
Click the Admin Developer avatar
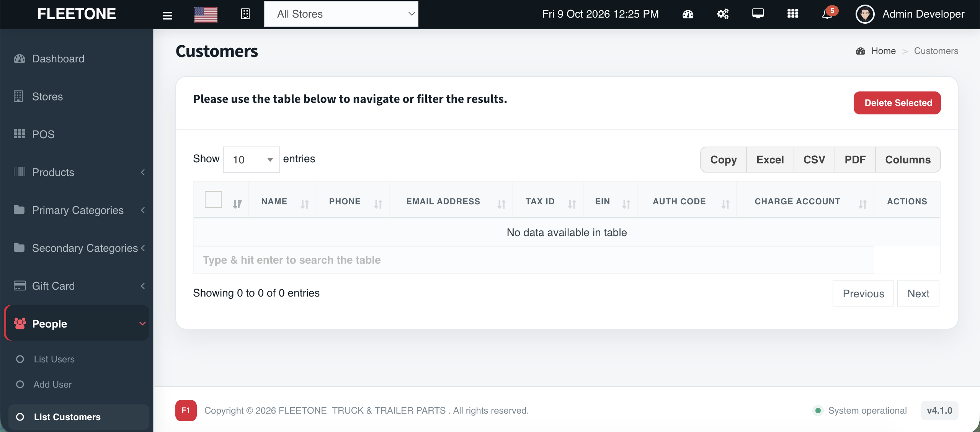865,15
